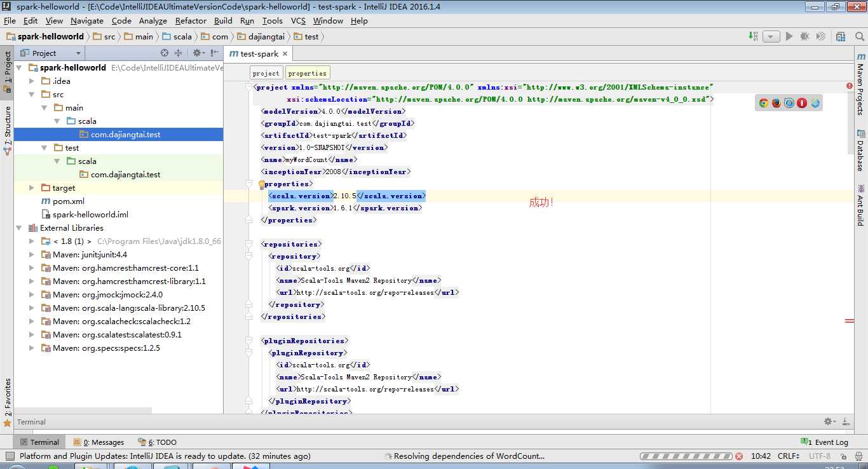Open the Maven Projects side panel
The height and width of the screenshot is (469, 868).
861,83
